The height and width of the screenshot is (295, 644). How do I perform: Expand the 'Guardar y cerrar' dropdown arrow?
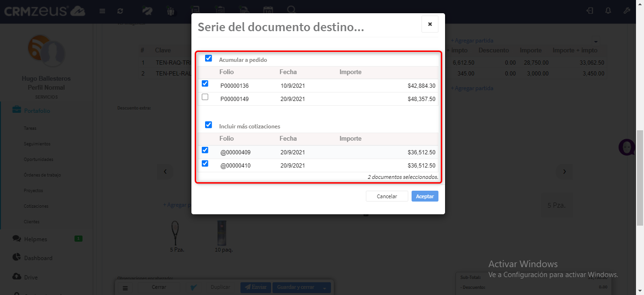point(325,287)
